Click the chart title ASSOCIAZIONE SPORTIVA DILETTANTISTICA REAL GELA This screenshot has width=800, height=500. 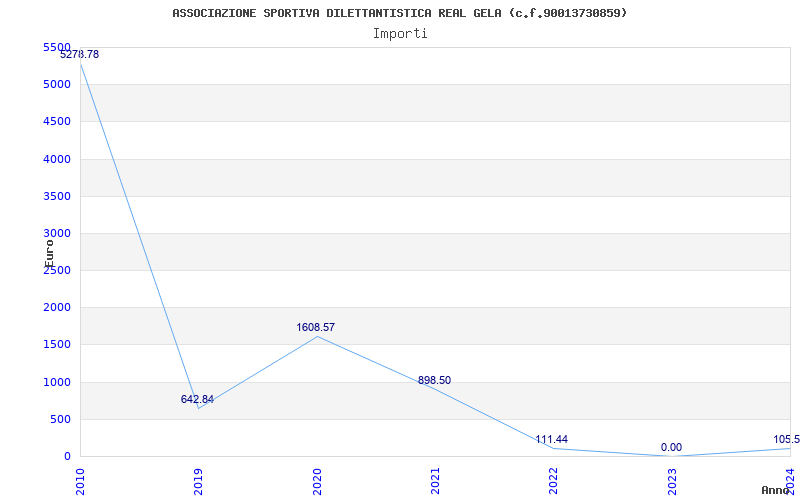click(399, 13)
